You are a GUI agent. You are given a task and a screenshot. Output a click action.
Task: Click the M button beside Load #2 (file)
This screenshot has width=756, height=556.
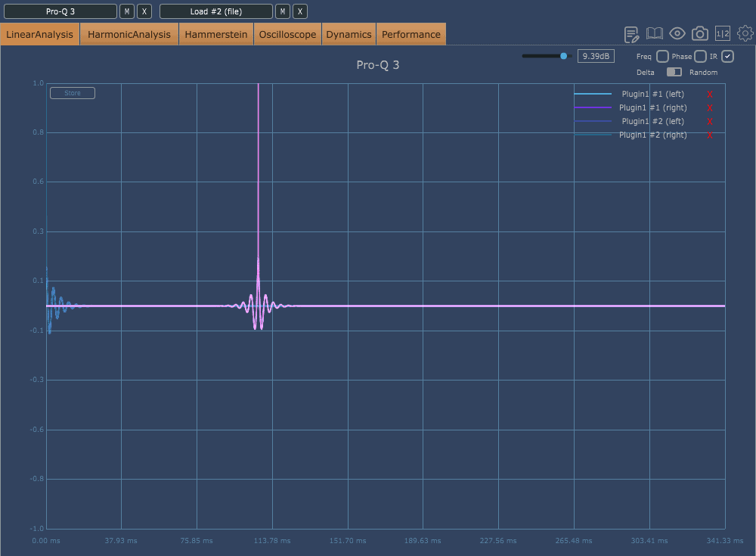[283, 11]
